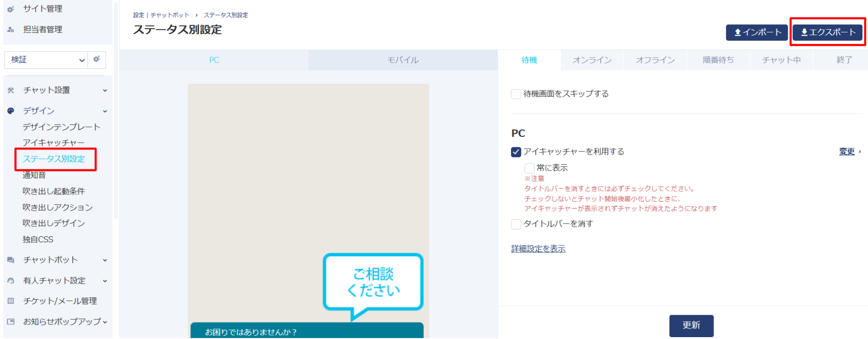Click the 担当者管理 people icon
Screen dimensions: 868x339
pos(11,30)
